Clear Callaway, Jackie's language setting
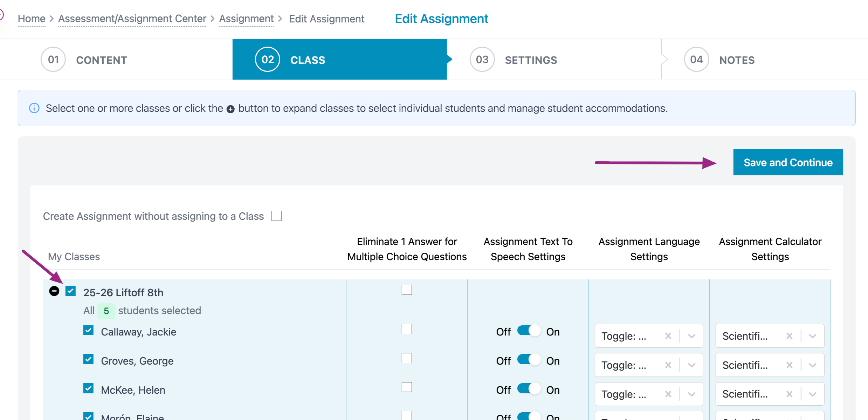Image resolution: width=868 pixels, height=420 pixels. pos(668,336)
